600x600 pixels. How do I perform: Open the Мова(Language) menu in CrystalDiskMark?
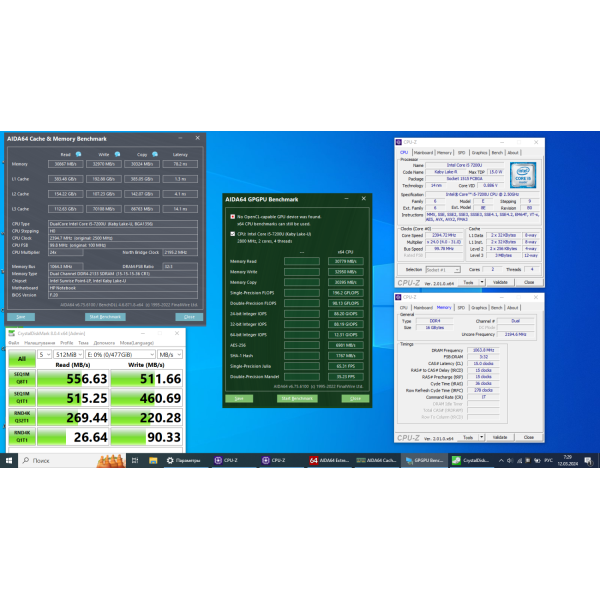pyautogui.click(x=137, y=343)
